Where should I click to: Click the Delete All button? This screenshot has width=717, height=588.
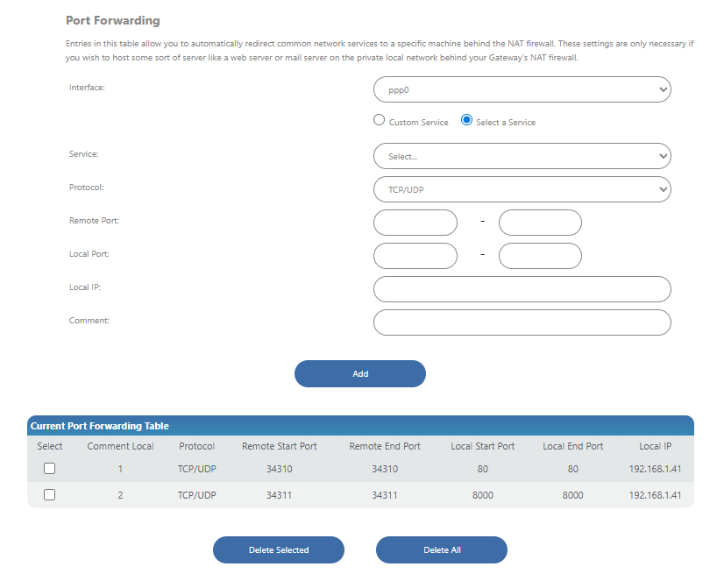coord(442,550)
